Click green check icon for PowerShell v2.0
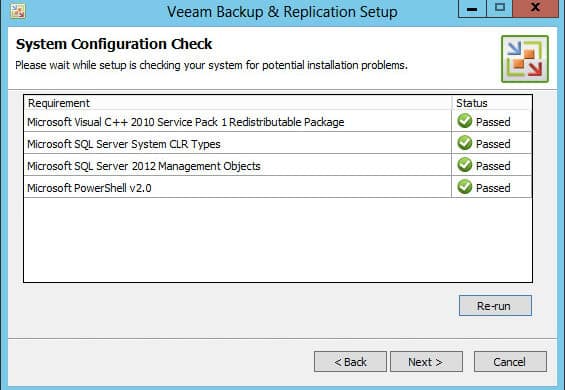Screen dimensions: 565x390 click(465, 187)
